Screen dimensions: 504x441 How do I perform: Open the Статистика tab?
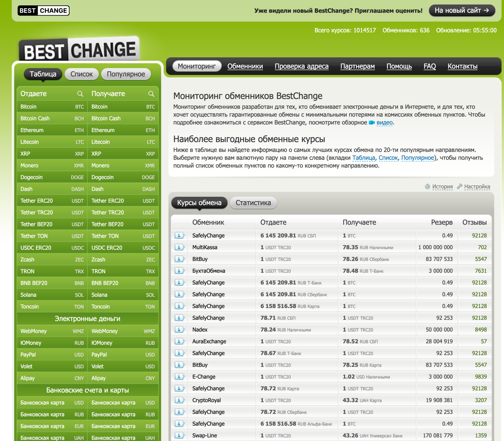pyautogui.click(x=253, y=203)
